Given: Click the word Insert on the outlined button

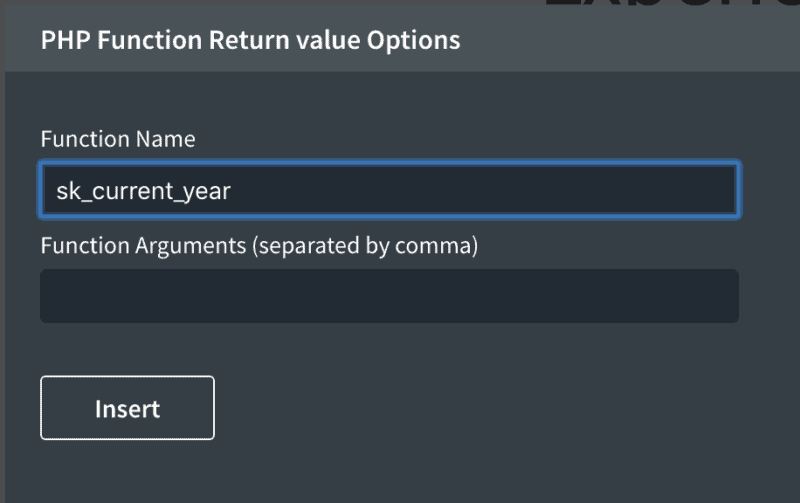Looking at the screenshot, I should 127,409.
